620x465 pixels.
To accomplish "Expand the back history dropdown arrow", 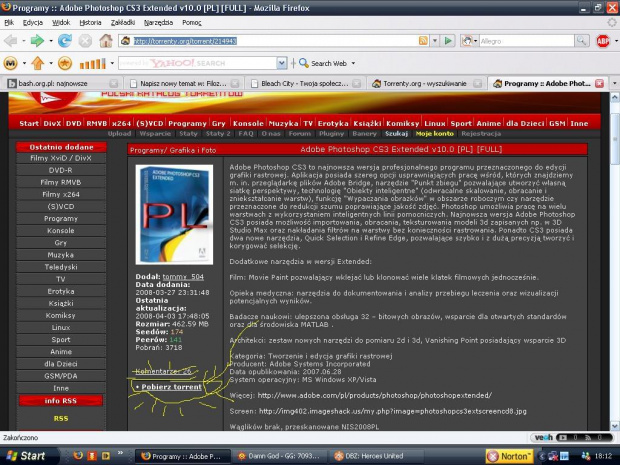I will (24, 41).
